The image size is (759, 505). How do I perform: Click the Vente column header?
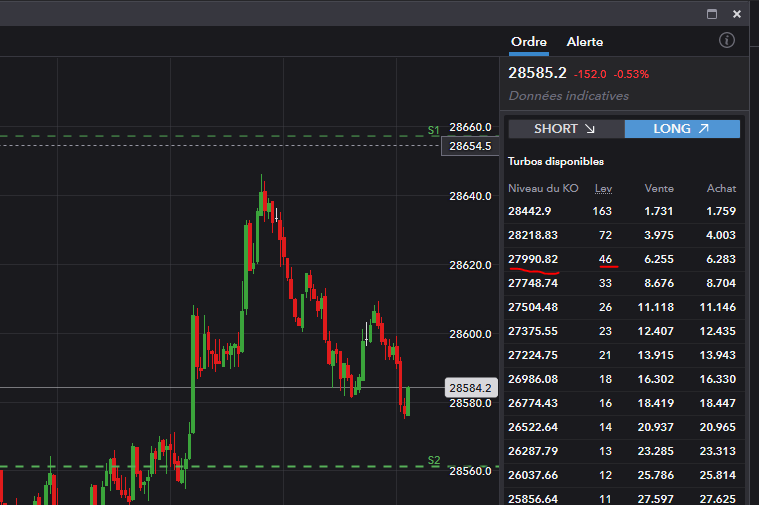pyautogui.click(x=659, y=188)
